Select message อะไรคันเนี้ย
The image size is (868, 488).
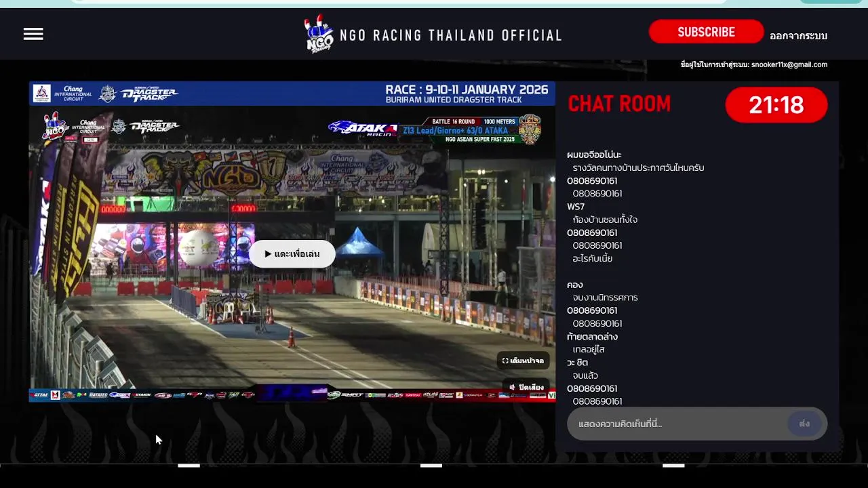pyautogui.click(x=593, y=258)
